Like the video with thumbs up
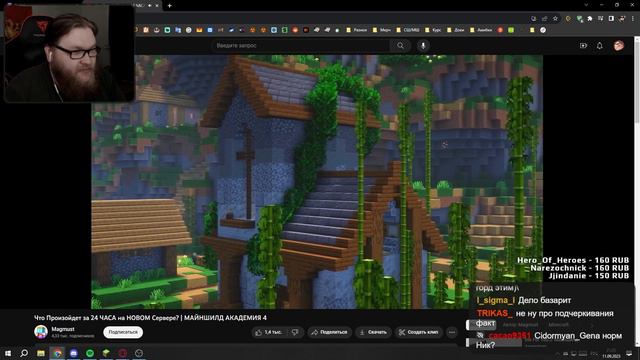This screenshot has width=640, height=360. (269, 332)
